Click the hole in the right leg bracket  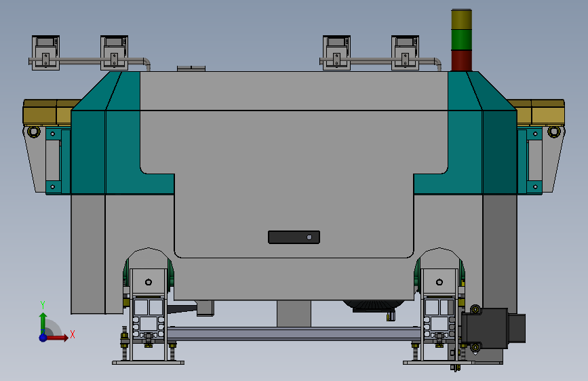439,282
